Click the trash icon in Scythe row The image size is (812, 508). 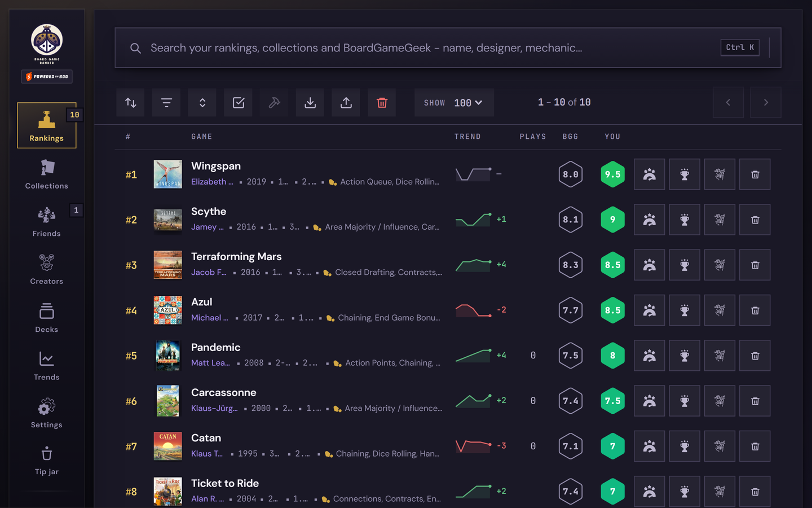[755, 220]
